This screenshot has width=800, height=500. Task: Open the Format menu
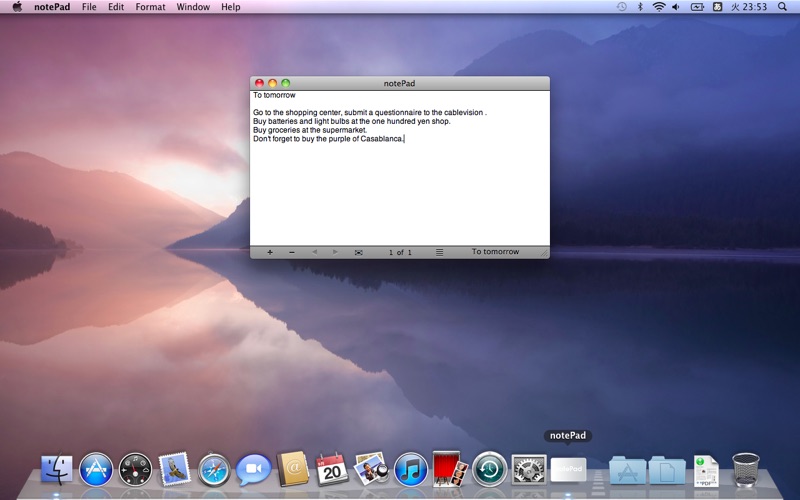click(x=151, y=7)
